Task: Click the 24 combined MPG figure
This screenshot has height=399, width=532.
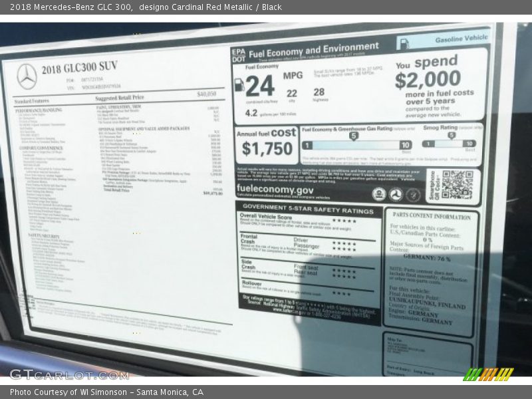Action: (260, 86)
